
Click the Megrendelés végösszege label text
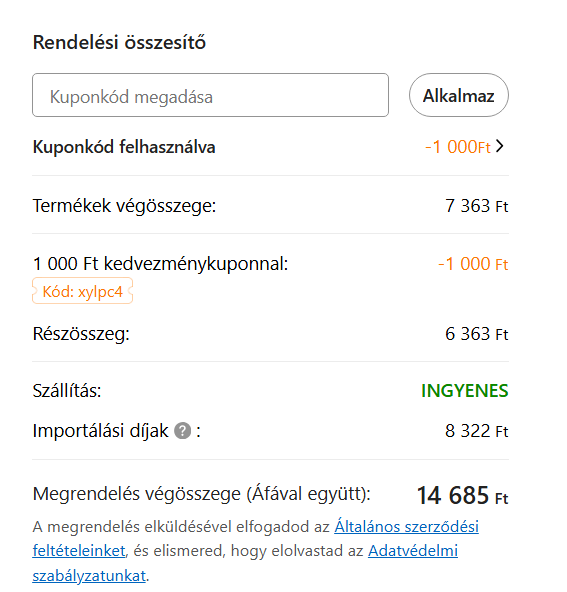202,494
